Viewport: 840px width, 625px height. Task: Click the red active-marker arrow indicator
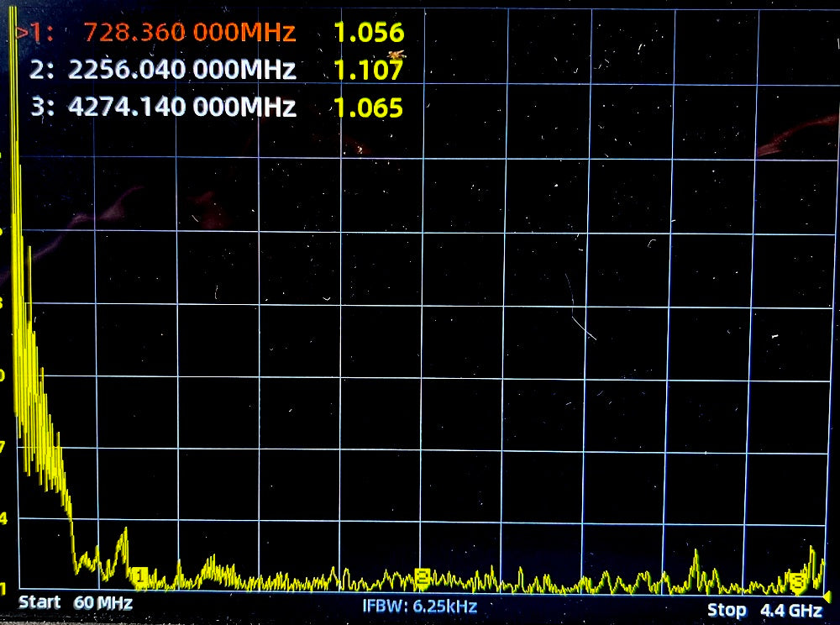[20, 34]
